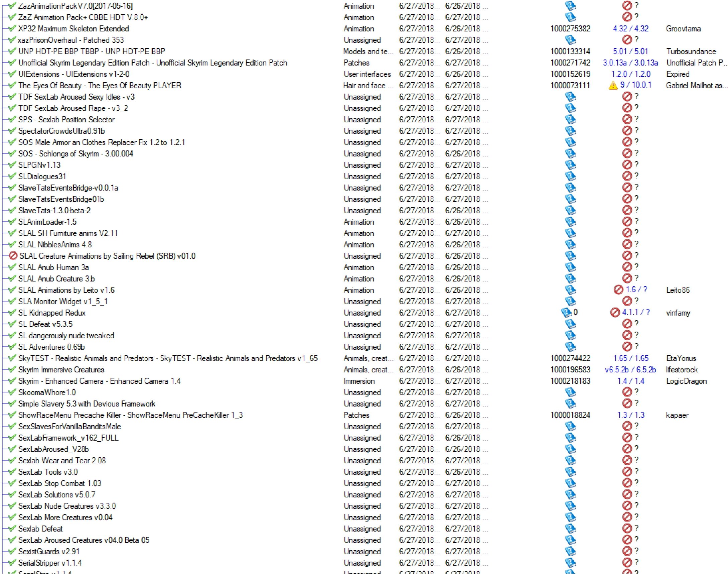Toggle the UIExtensions v1-2-0 mod checkmark
The height and width of the screenshot is (574, 728).
(x=12, y=74)
